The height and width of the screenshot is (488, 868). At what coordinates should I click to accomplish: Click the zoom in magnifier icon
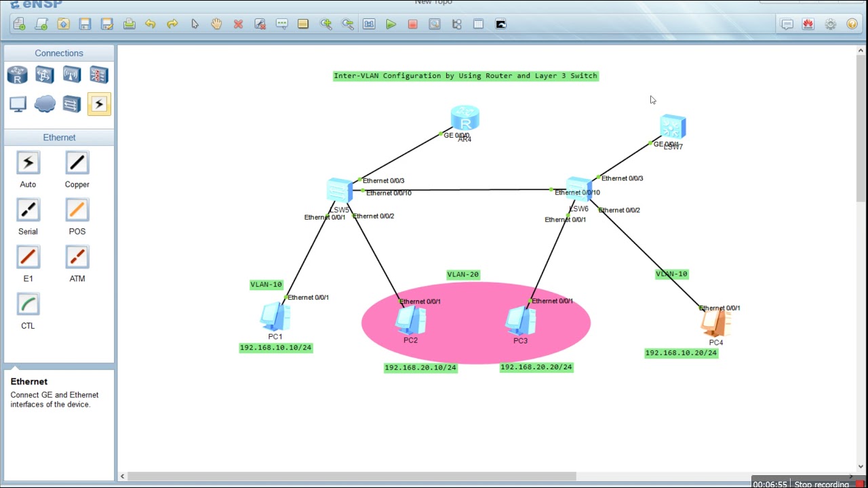326,24
